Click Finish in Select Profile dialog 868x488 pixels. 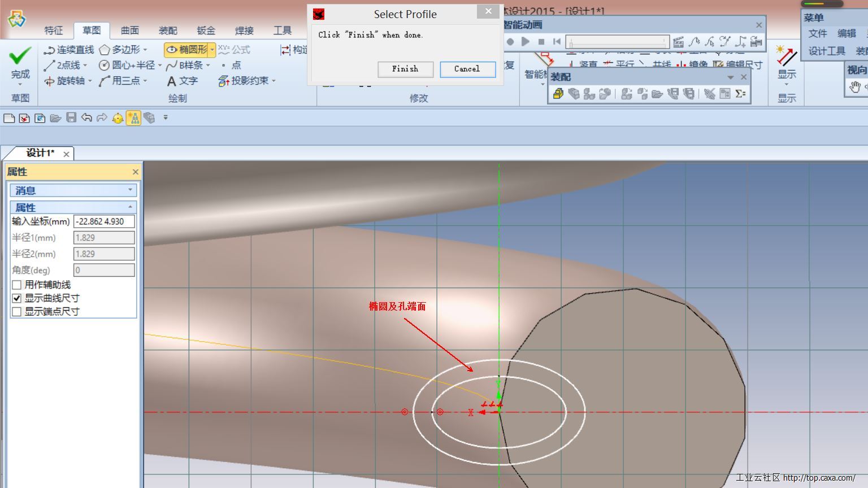[406, 69]
